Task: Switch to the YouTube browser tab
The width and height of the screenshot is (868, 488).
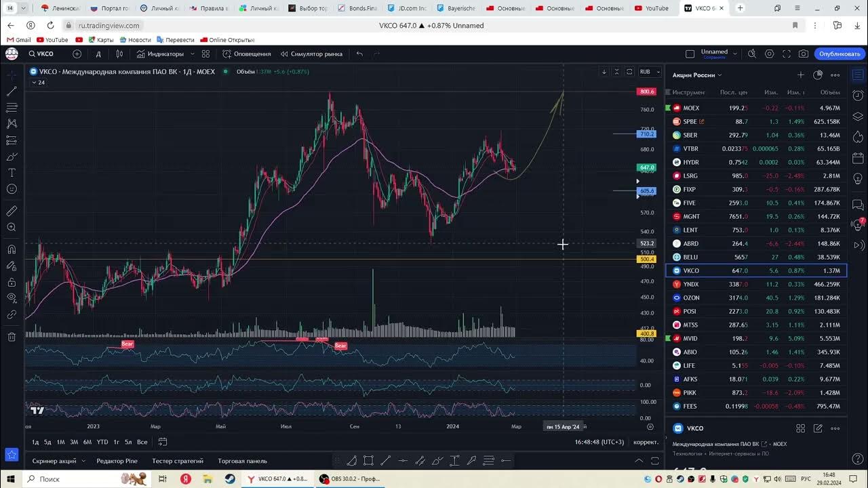Action: [x=652, y=8]
